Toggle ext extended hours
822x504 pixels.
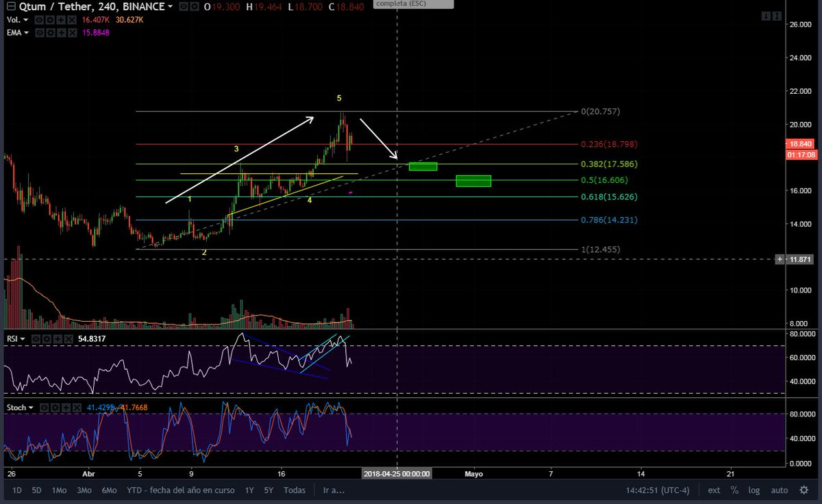(714, 490)
